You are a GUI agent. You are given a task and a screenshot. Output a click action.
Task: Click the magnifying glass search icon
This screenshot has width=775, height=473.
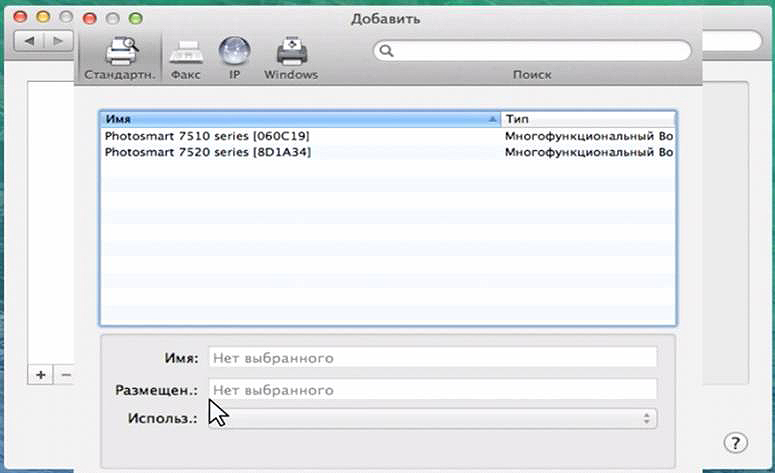tap(386, 51)
